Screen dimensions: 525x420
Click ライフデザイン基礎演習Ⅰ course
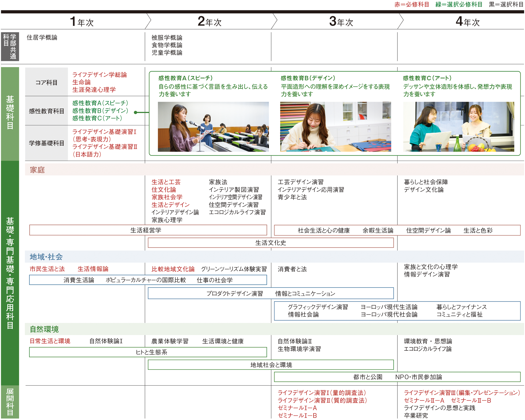pyautogui.click(x=104, y=132)
